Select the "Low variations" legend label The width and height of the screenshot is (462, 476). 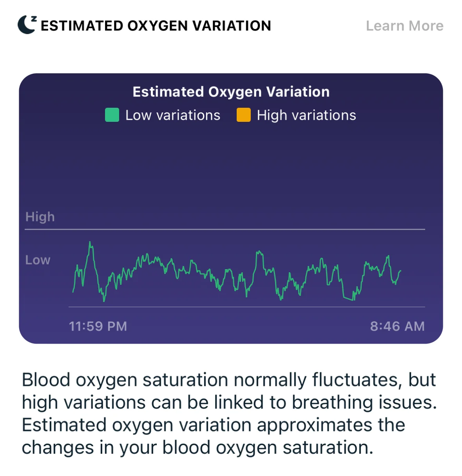(x=172, y=115)
